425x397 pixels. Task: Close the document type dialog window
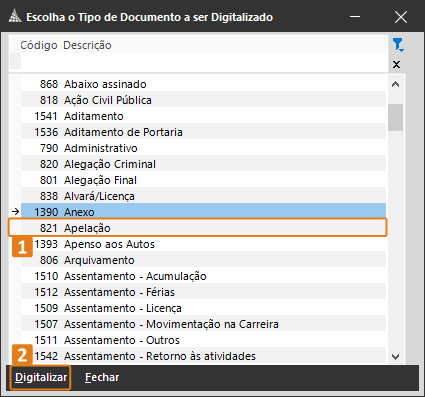point(401,17)
